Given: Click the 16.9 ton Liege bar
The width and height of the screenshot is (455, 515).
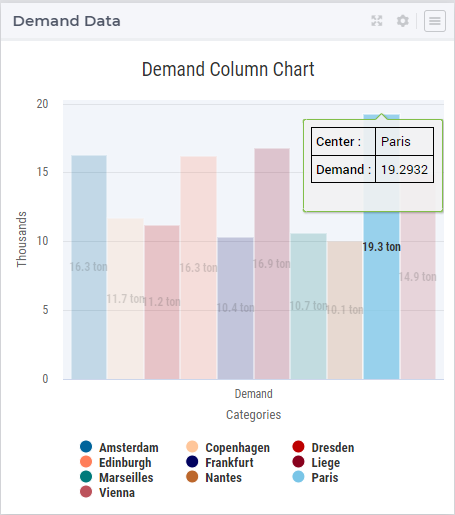Looking at the screenshot, I should (272, 264).
